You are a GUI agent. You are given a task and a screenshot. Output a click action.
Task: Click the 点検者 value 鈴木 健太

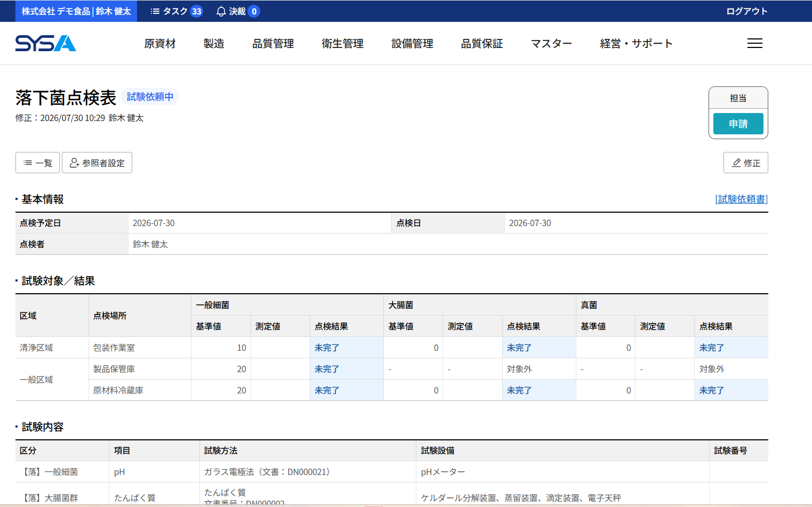150,244
